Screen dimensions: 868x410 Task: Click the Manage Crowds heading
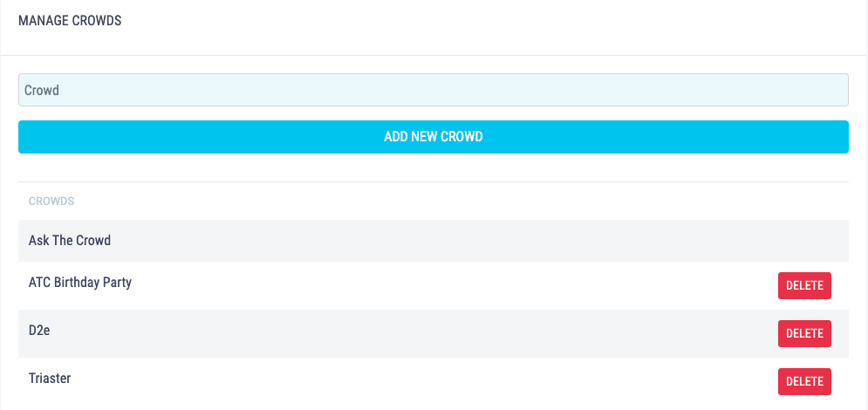coord(70,21)
